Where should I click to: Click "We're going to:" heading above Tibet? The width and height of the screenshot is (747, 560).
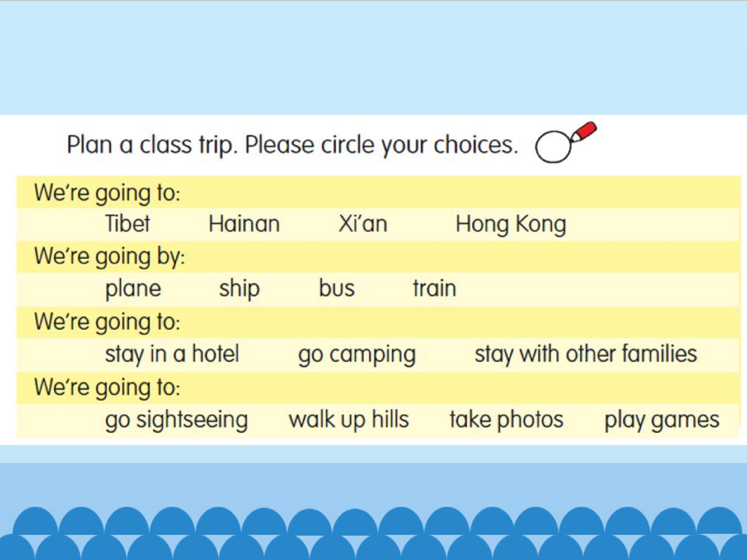[107, 193]
